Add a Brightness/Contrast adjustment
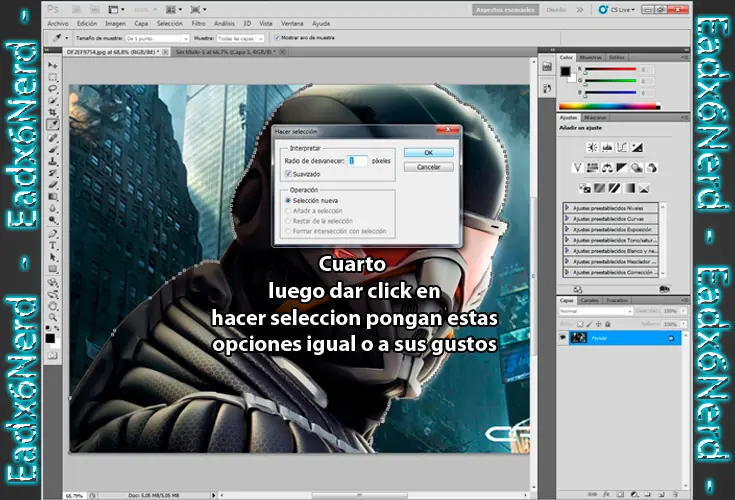735x500 pixels. [x=592, y=148]
